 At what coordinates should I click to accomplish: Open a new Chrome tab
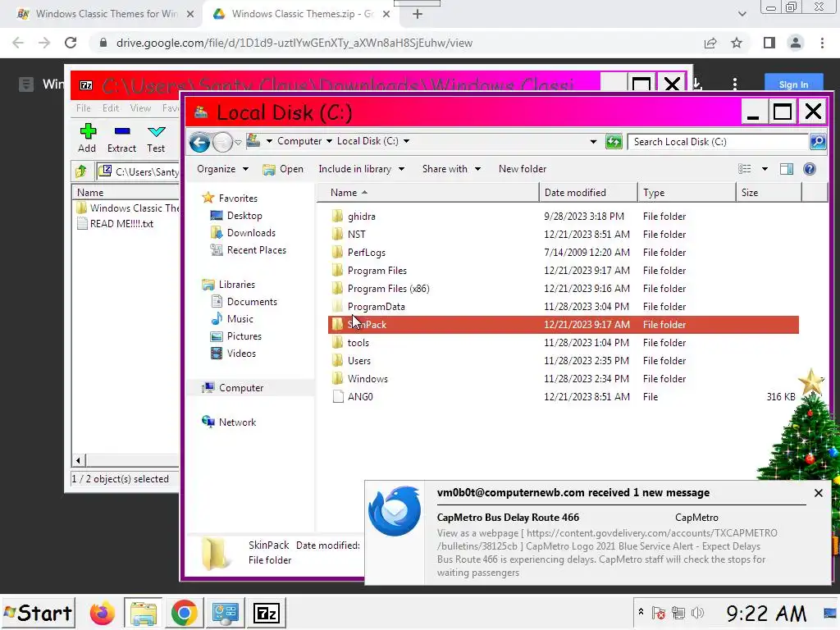click(418, 14)
